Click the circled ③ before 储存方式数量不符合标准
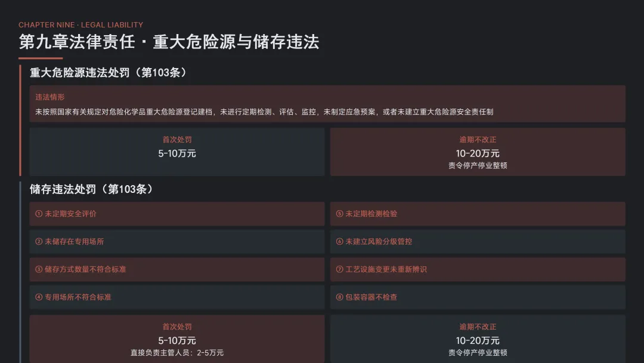 coord(39,269)
